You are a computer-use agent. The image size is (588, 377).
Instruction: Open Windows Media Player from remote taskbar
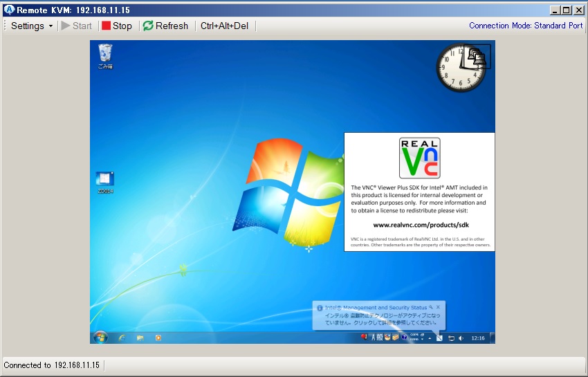click(x=158, y=338)
